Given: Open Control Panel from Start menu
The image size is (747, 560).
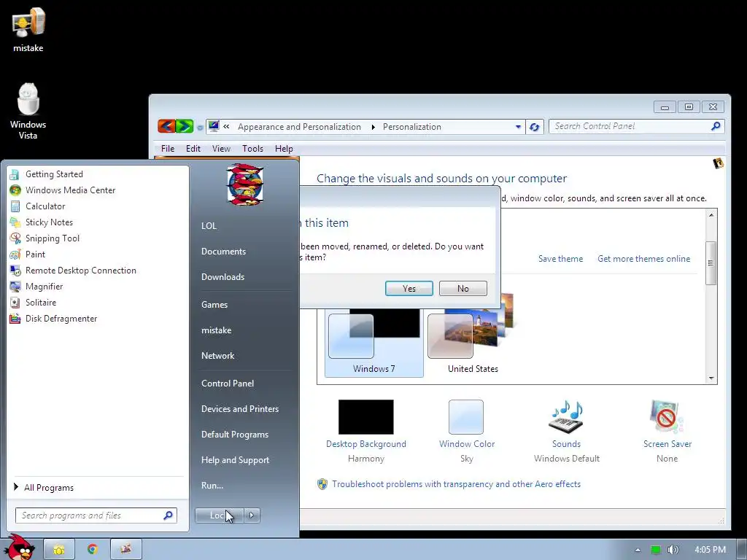Looking at the screenshot, I should click(228, 384).
